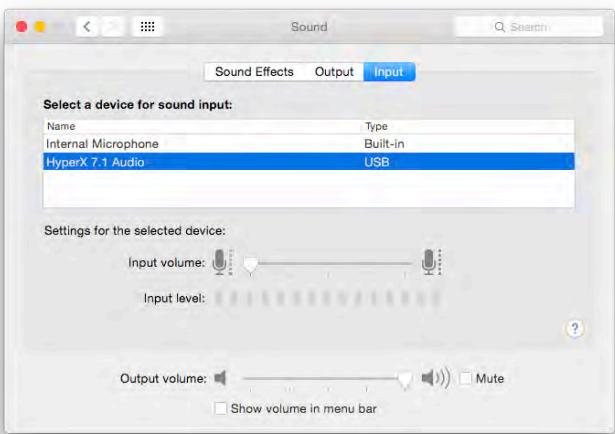Image resolution: width=615 pixels, height=434 pixels.
Task: Open help with the question mark button
Action: pyautogui.click(x=575, y=329)
